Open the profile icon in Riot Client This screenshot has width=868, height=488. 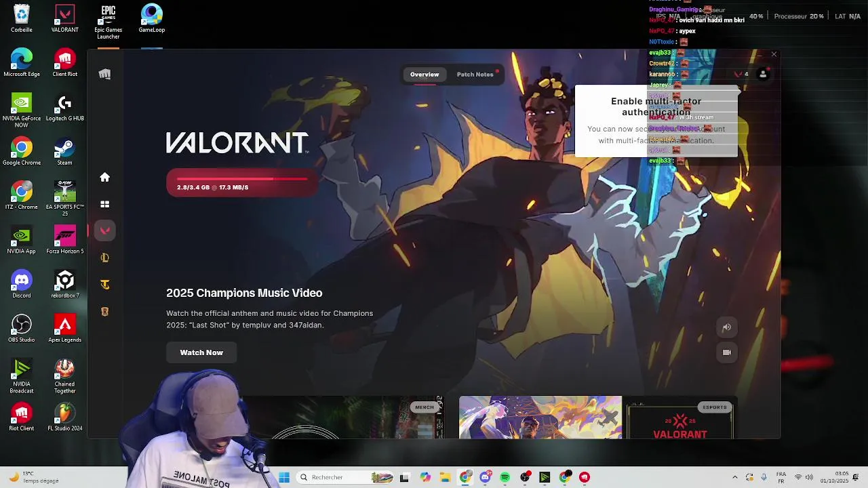click(x=763, y=74)
